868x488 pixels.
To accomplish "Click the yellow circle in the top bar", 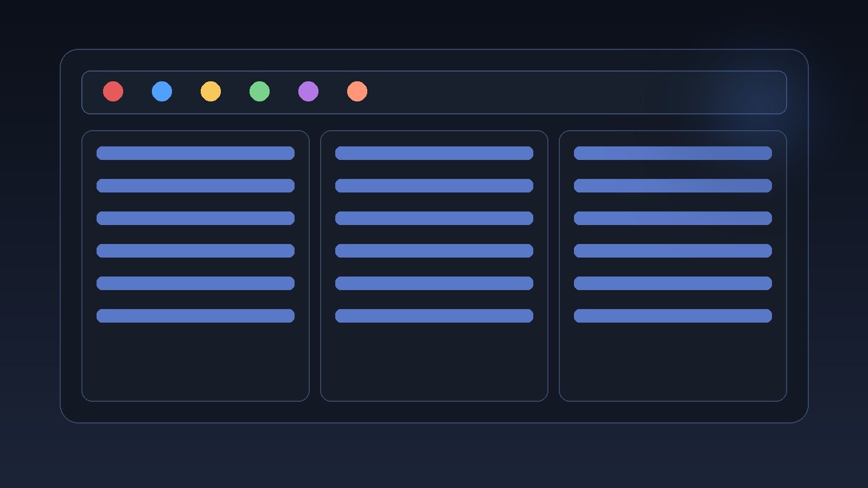I will (x=211, y=92).
